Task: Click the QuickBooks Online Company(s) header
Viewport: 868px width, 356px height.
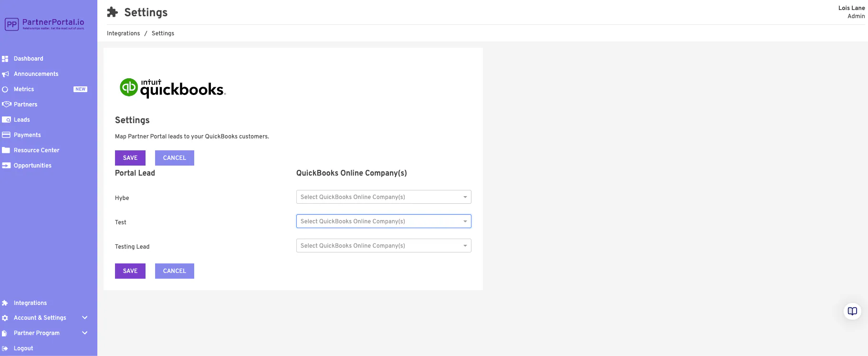Action: 352,173
